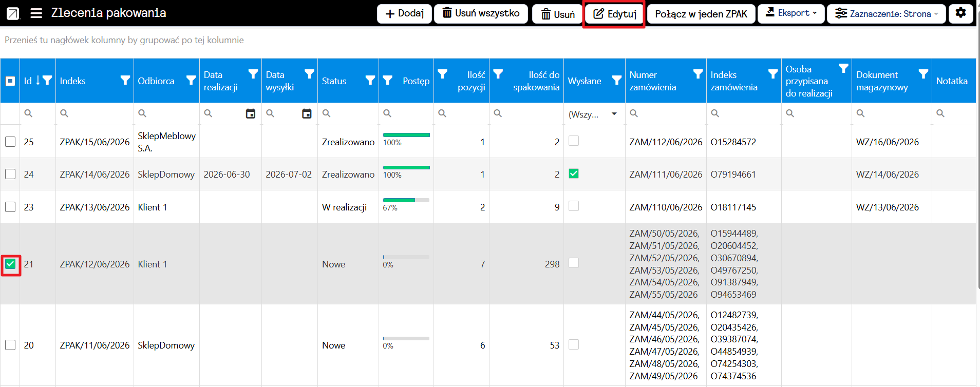
Task: Click the filter icon on Indeks column
Action: coord(125,80)
